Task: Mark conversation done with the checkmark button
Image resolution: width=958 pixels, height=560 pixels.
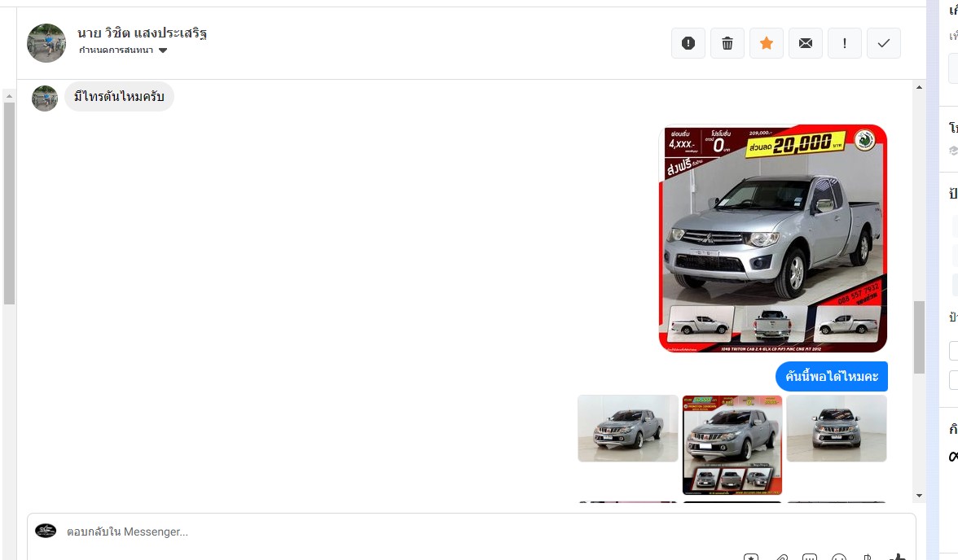Action: click(883, 43)
